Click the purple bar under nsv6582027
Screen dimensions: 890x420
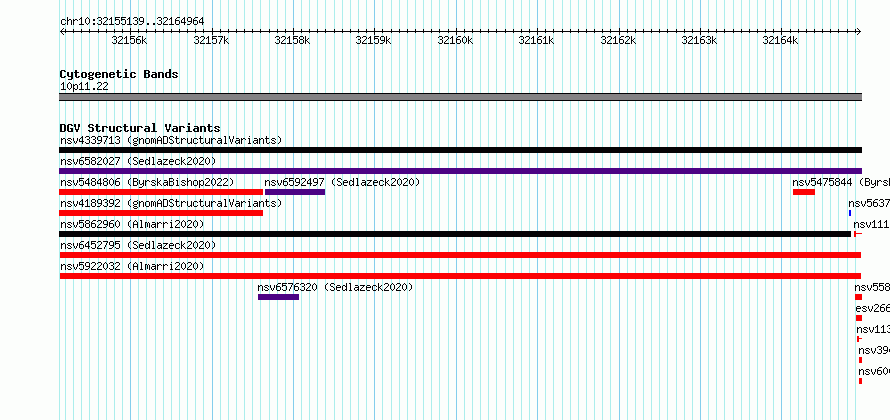pos(461,171)
